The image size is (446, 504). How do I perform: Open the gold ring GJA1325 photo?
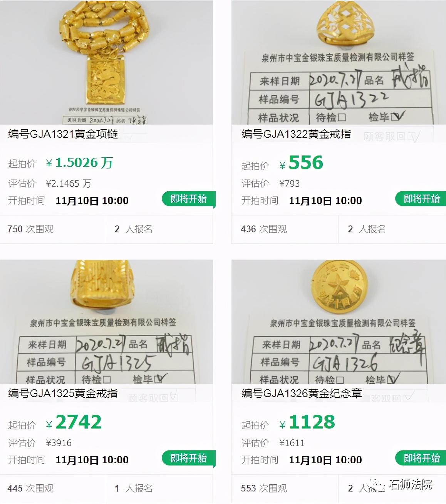106,322
